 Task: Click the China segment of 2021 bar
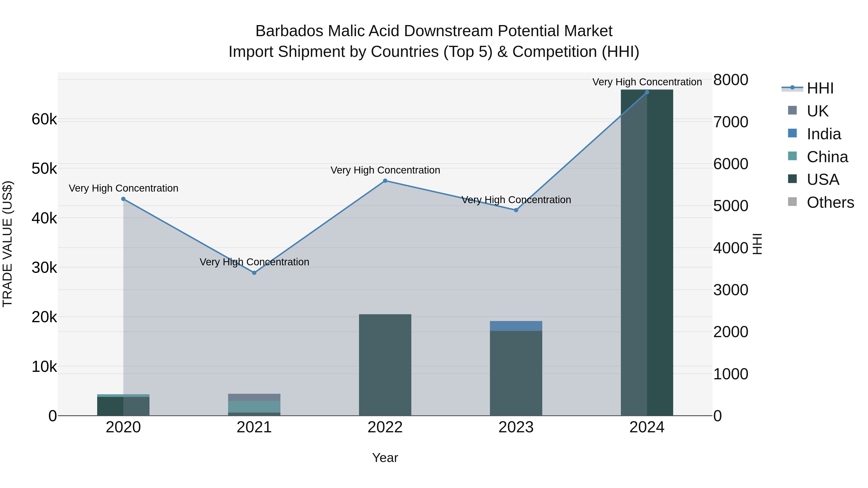pyautogui.click(x=254, y=407)
